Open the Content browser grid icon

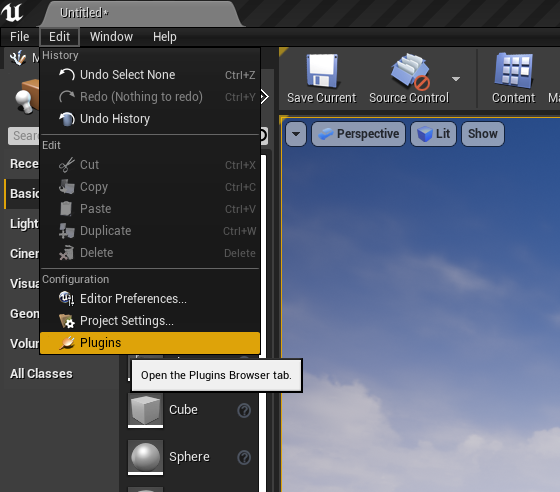(x=514, y=71)
